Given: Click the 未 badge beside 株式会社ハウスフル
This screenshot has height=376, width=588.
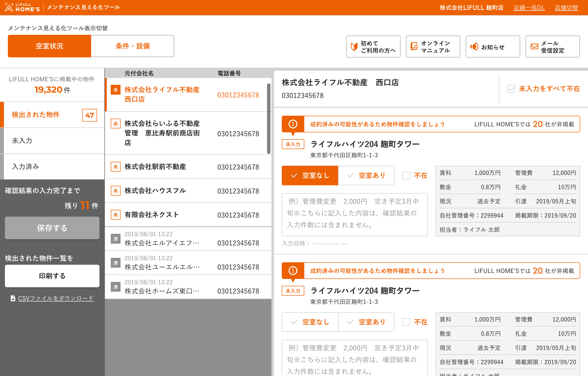Looking at the screenshot, I should 116,191.
